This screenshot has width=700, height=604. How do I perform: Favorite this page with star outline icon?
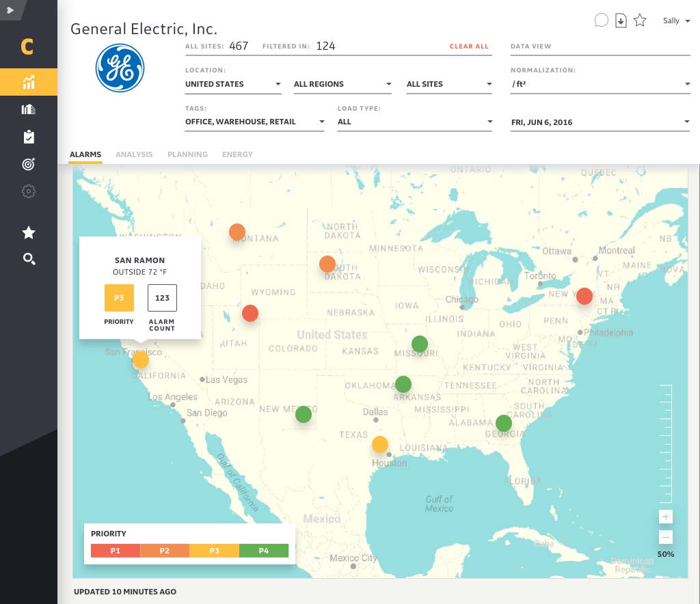pyautogui.click(x=640, y=20)
